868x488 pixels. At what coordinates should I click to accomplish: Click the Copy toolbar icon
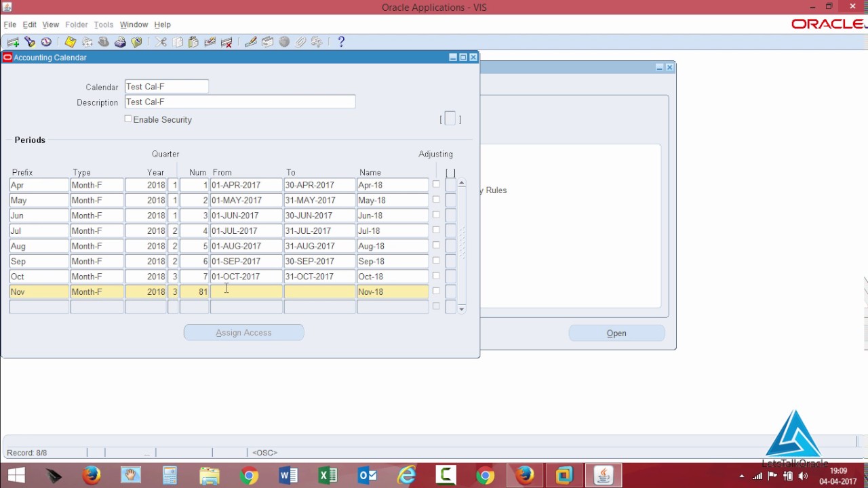click(x=178, y=42)
